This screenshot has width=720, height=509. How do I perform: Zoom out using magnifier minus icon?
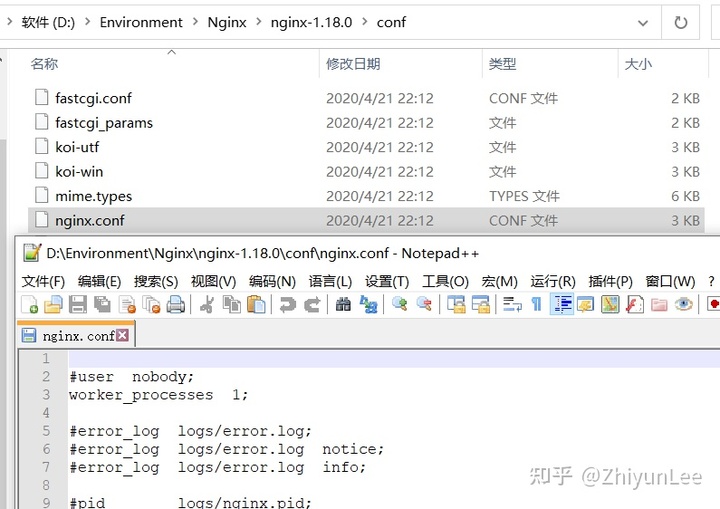coord(424,305)
